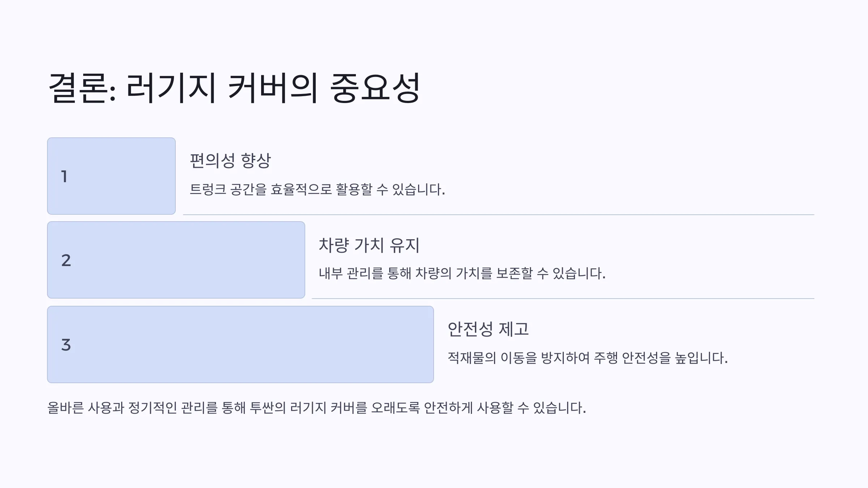This screenshot has width=868, height=488.
Task: Click the divider line under the first item
Action: point(499,215)
